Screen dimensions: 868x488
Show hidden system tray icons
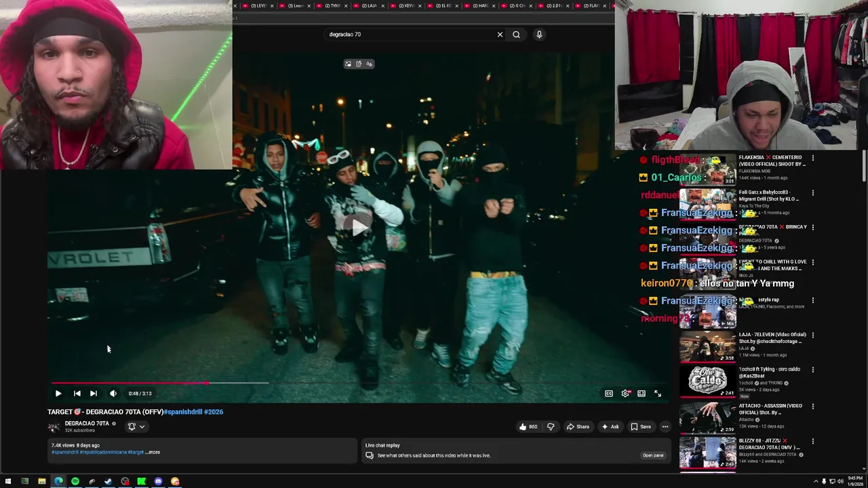(816, 481)
